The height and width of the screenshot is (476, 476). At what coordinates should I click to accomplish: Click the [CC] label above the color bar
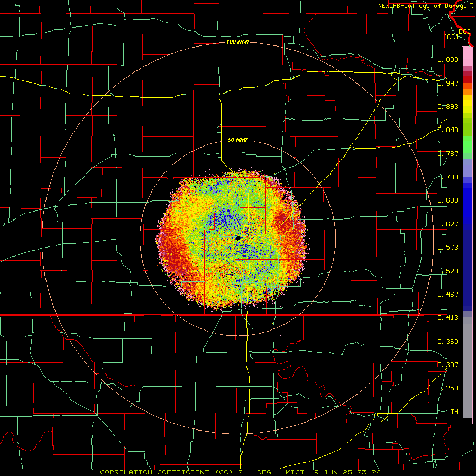click(x=452, y=36)
